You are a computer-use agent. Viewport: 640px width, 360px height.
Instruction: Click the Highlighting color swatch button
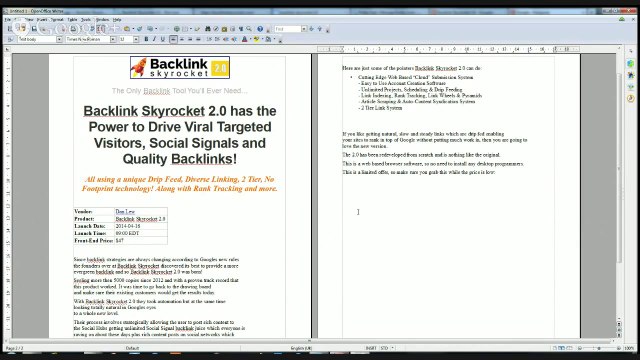tap(256, 39)
